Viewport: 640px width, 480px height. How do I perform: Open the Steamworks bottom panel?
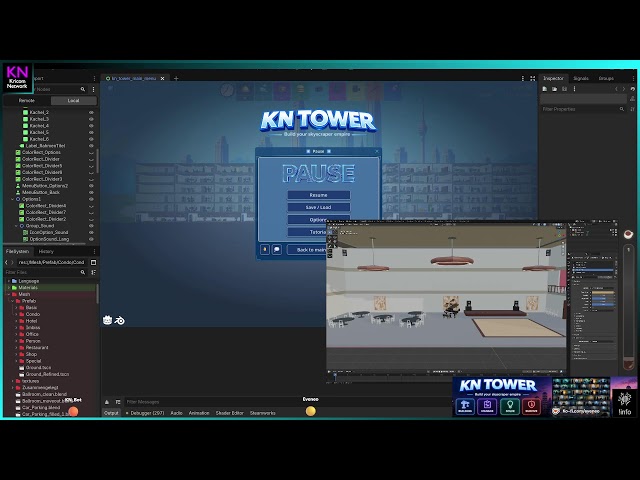pyautogui.click(x=262, y=413)
